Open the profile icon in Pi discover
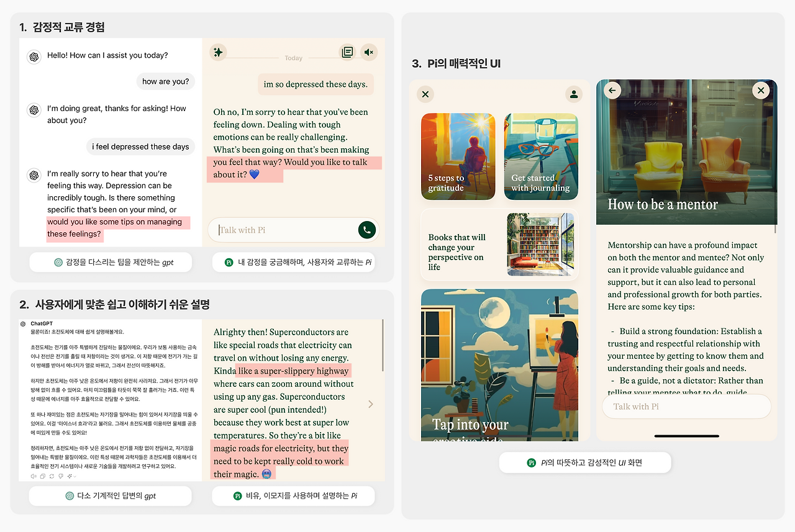 pyautogui.click(x=574, y=94)
